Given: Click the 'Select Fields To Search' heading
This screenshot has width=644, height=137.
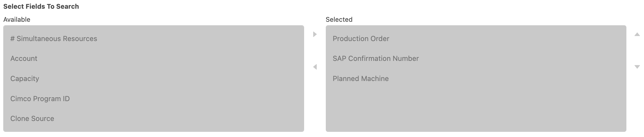Looking at the screenshot, I should pyautogui.click(x=41, y=7).
